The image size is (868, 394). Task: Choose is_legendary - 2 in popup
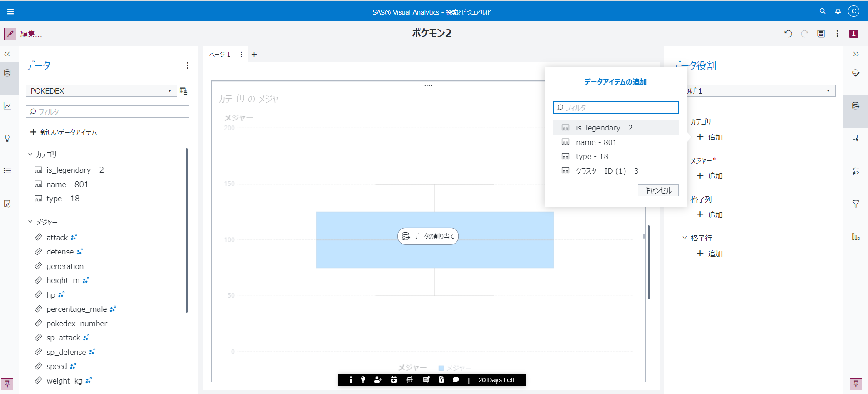615,128
